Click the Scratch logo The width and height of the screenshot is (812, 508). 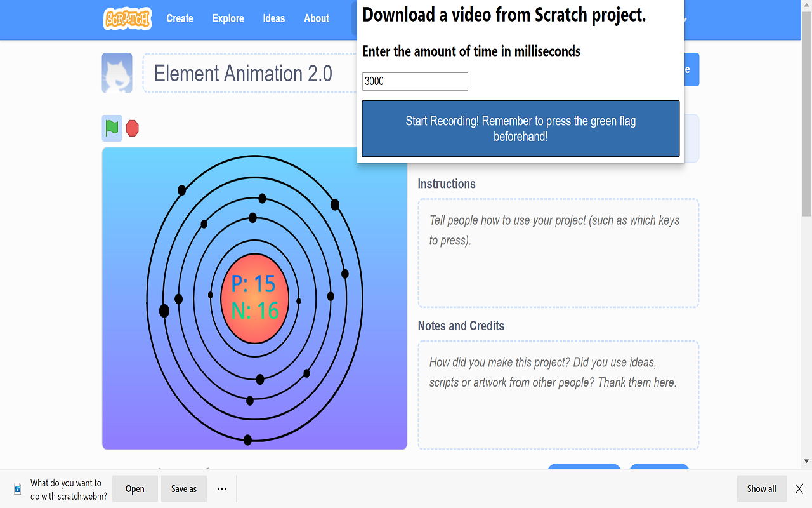pos(128,18)
